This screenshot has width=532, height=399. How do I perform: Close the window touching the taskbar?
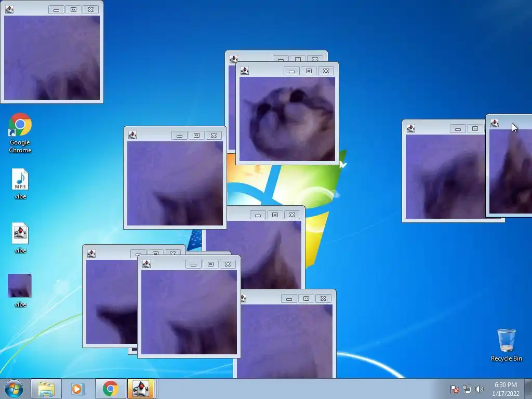click(323, 299)
